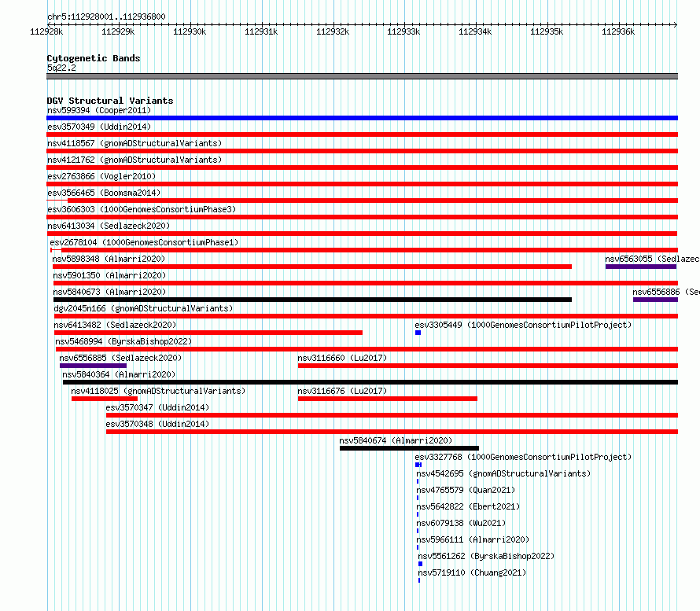The image size is (700, 611).
Task: Open esv2678104 (1000GenomesConsortiumPhase1) label
Action: 144,242
